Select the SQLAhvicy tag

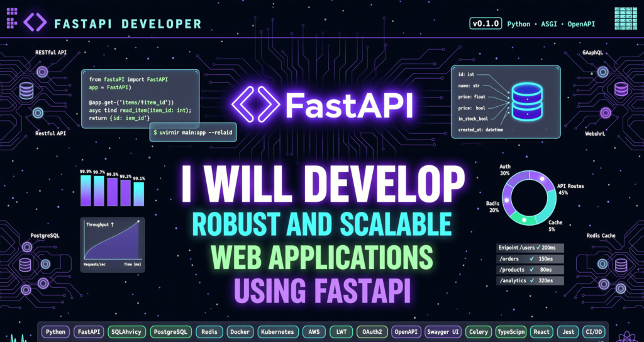tap(126, 332)
